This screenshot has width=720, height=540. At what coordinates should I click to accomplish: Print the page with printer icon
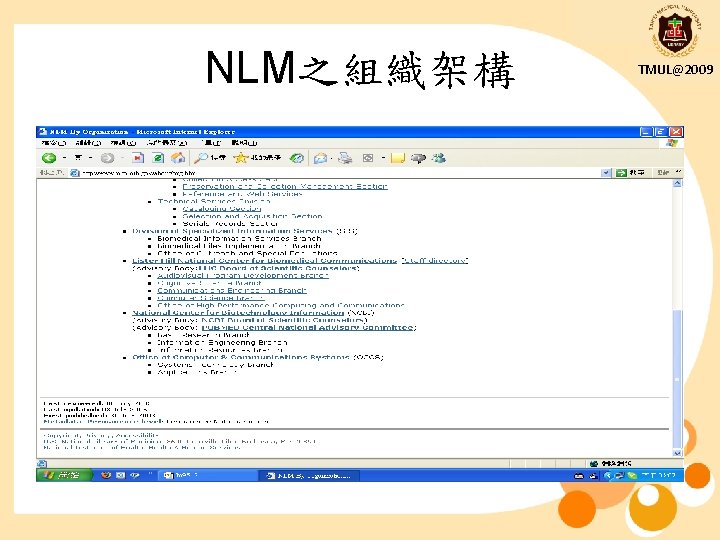point(345,158)
